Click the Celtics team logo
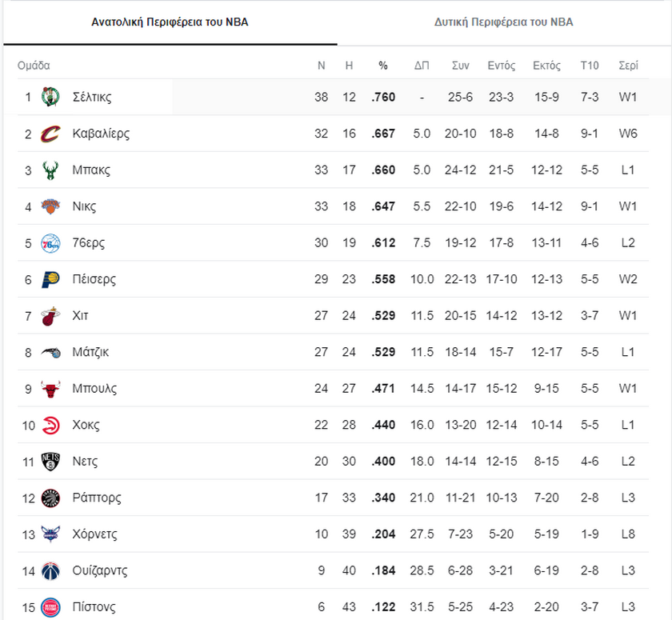The image size is (672, 620). point(50,97)
